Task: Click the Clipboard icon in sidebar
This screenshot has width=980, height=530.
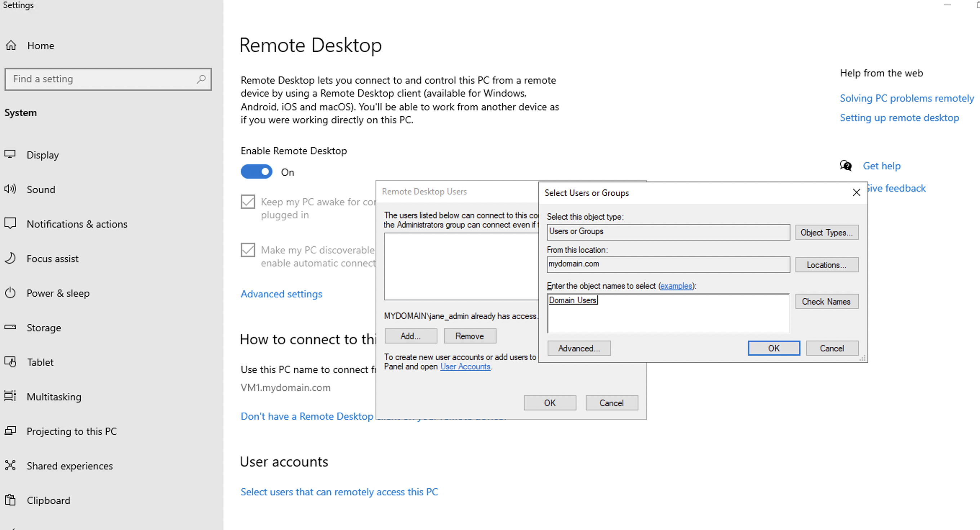Action: (10, 500)
